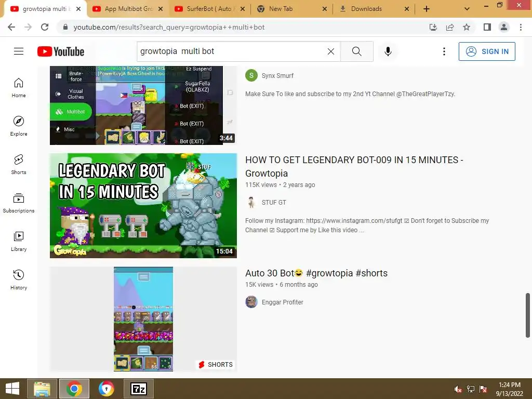532x399 pixels.
Task: Expand the tab search chevron
Action: tap(467, 9)
